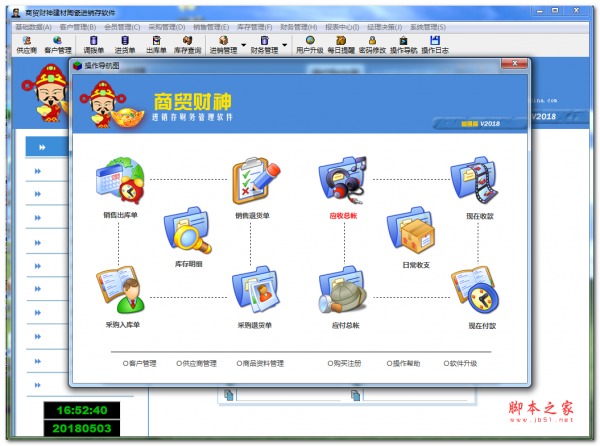The height and width of the screenshot is (446, 600).
Task: Open the 应付总帐 helmet folder icon
Action: 343,290
